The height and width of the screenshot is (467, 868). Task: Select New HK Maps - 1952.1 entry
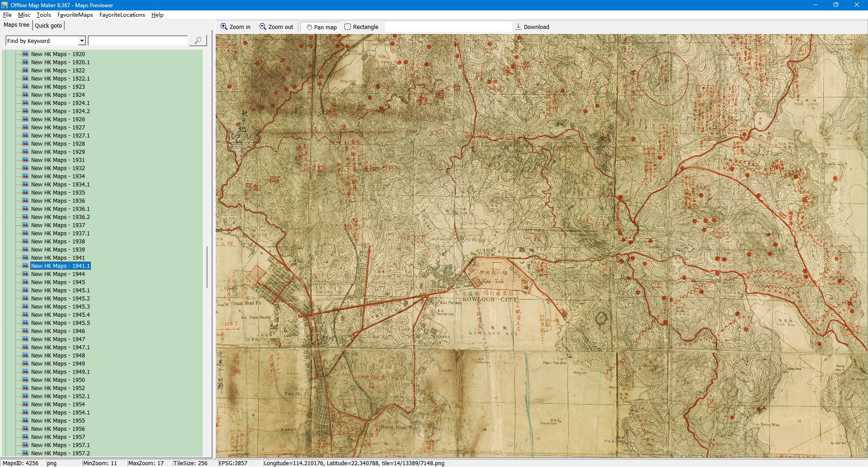60,396
